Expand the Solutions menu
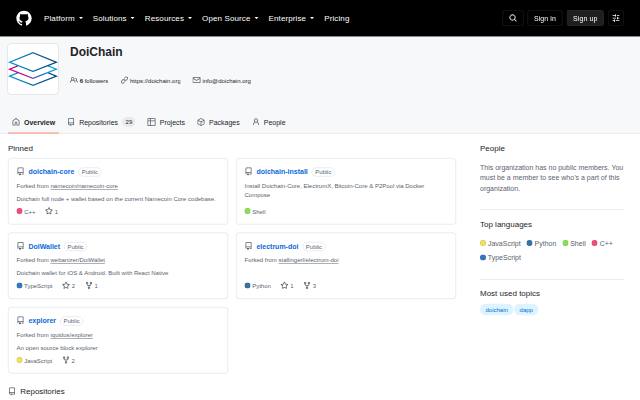640x400 pixels. click(x=113, y=18)
